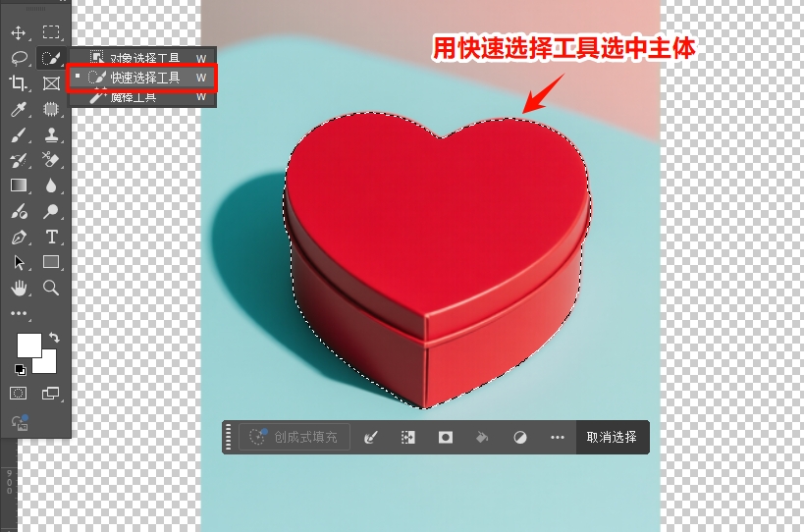
Task: Click the blue-dotted image icon under Quick Mask
Action: (20, 423)
